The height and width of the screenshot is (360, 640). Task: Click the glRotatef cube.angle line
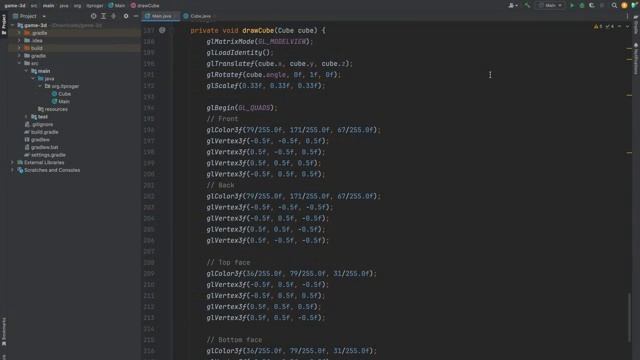click(x=273, y=75)
